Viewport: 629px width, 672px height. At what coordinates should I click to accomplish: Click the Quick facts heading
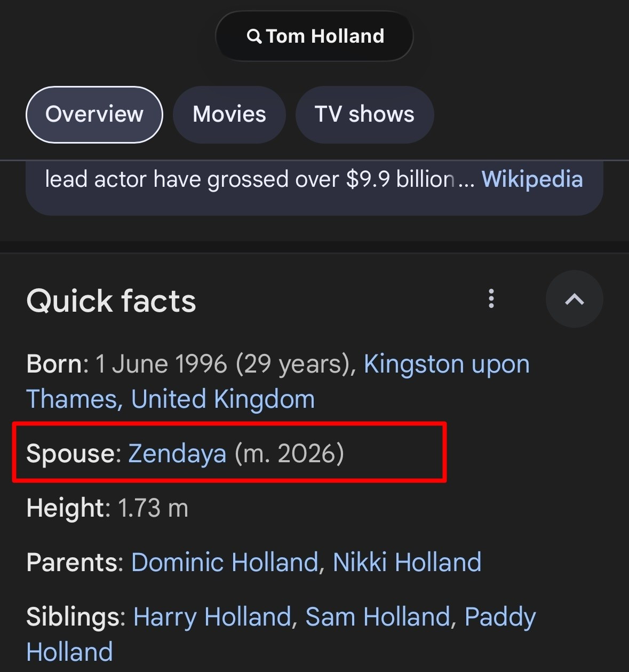111,301
